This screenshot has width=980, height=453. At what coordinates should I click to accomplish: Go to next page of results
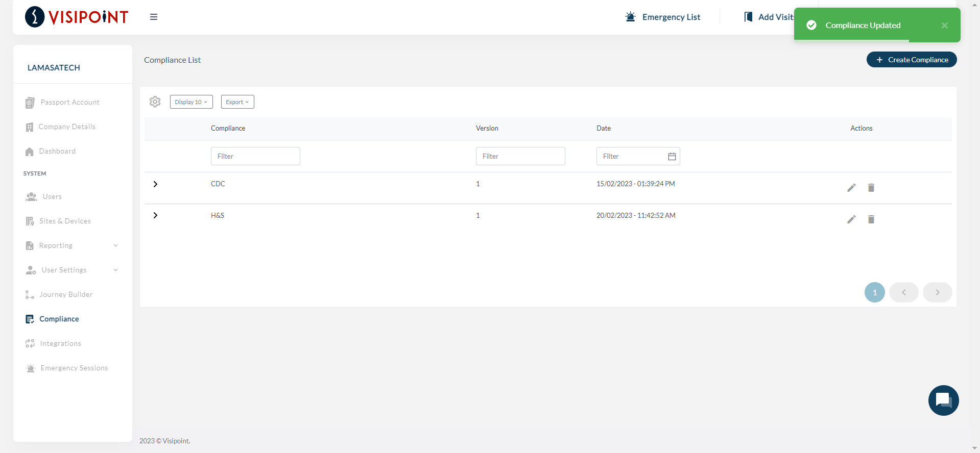point(937,292)
